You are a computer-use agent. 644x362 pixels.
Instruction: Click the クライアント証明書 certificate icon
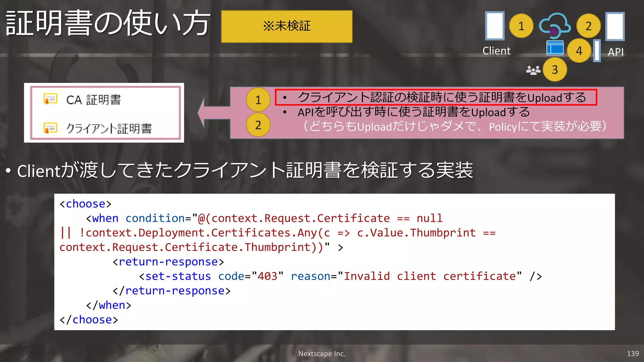pyautogui.click(x=50, y=128)
